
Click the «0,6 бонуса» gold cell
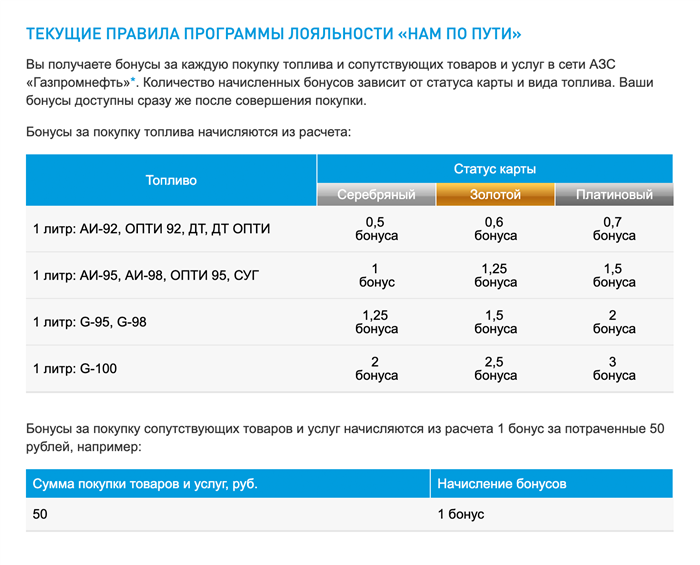[x=495, y=229]
